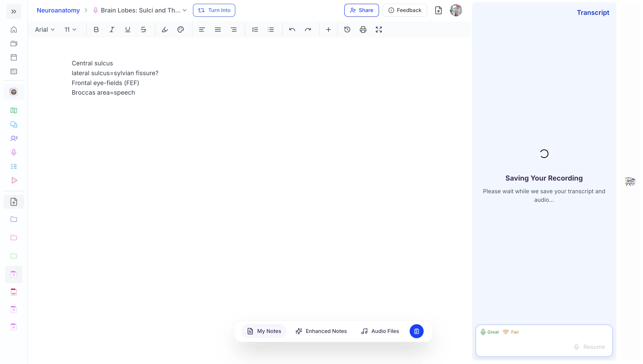Open the calendar from sidebar
Viewport: 643px width, 364px height.
(x=14, y=57)
